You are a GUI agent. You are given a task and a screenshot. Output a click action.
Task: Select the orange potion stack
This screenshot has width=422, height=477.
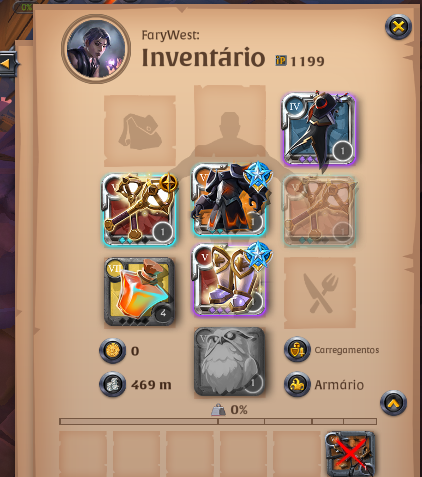click(139, 291)
